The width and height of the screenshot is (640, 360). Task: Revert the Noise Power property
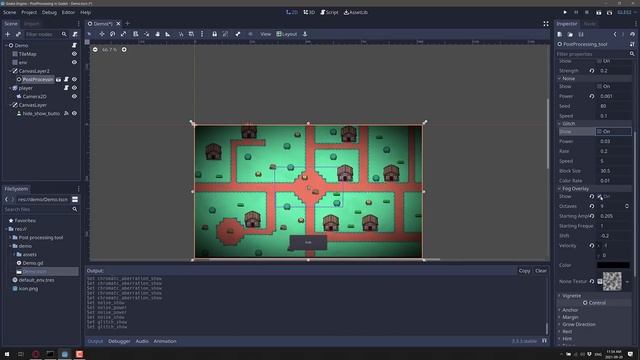point(592,96)
